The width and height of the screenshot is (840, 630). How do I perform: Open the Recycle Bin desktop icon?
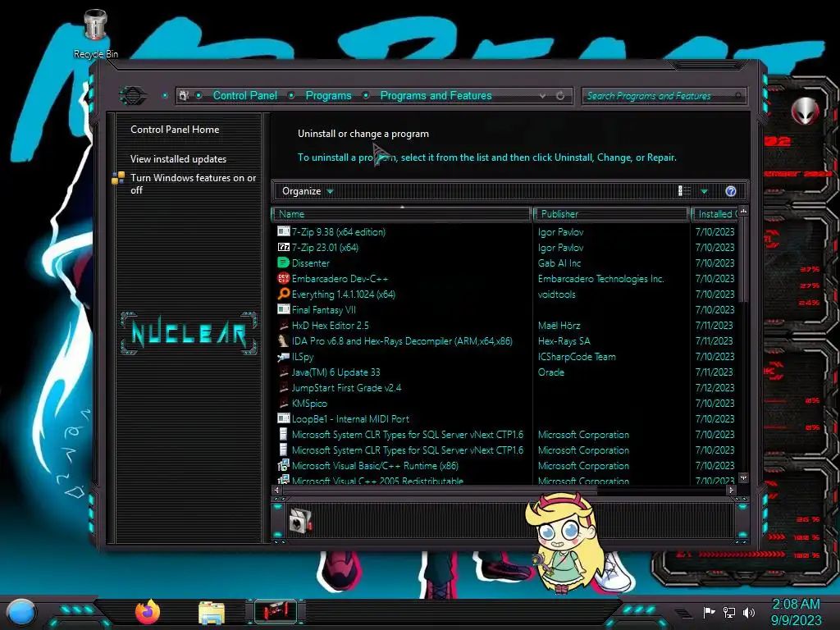point(96,33)
